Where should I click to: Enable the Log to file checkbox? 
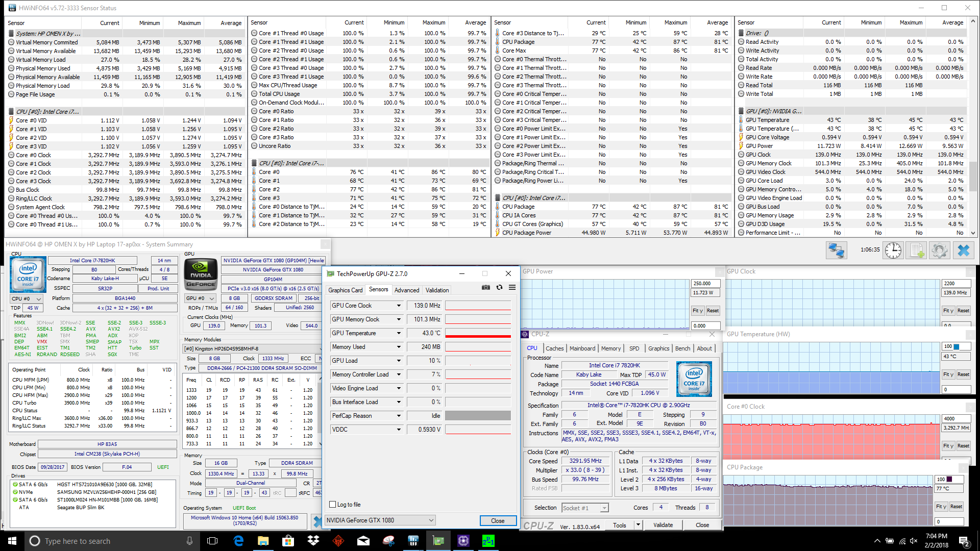pos(333,505)
